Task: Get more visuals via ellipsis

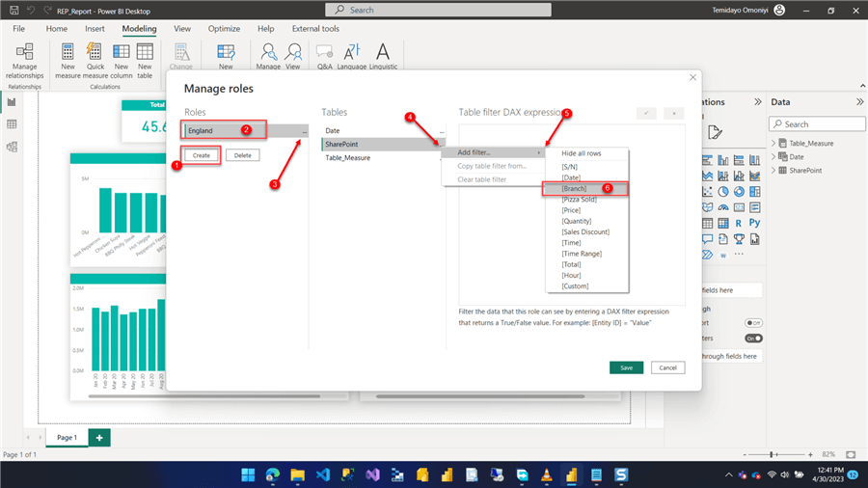Action: (x=739, y=255)
